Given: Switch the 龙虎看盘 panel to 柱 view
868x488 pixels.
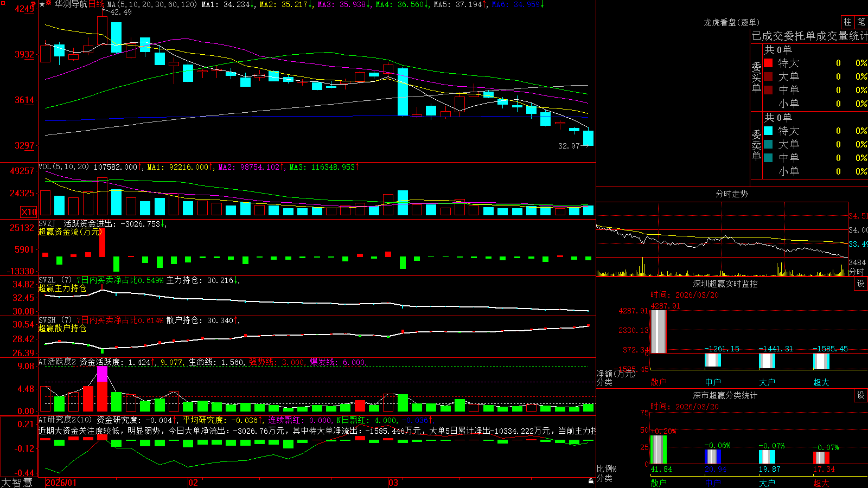Looking at the screenshot, I should pos(847,22).
